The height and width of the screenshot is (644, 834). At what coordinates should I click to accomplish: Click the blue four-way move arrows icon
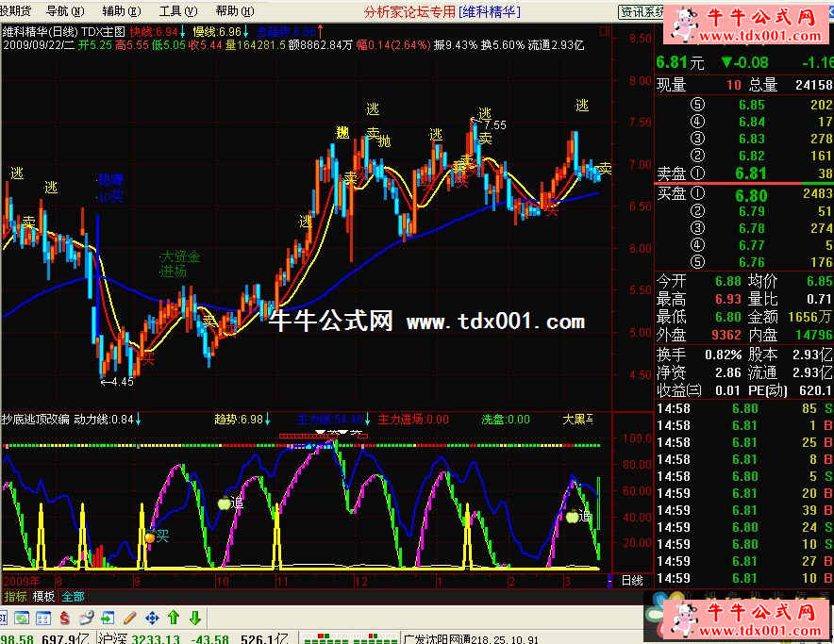point(152,618)
